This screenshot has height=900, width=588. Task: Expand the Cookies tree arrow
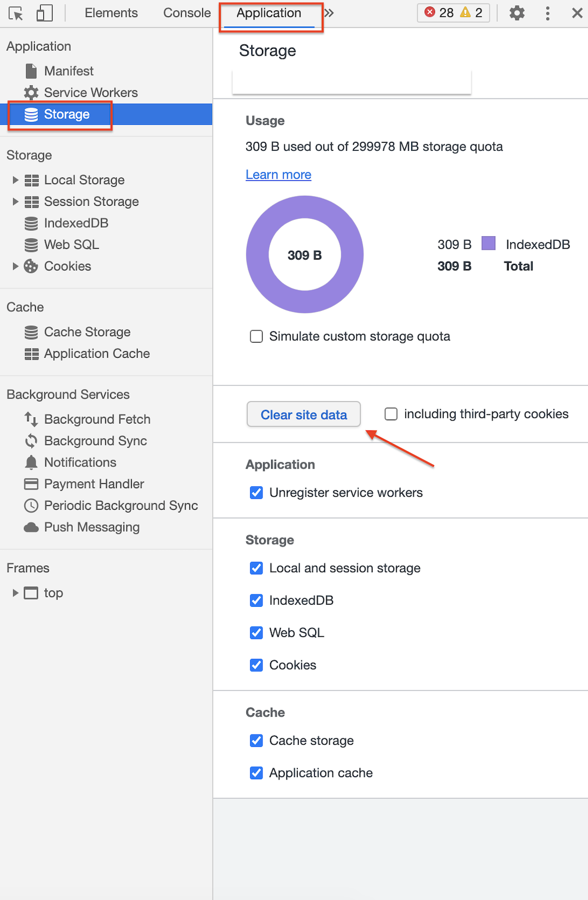coord(15,267)
